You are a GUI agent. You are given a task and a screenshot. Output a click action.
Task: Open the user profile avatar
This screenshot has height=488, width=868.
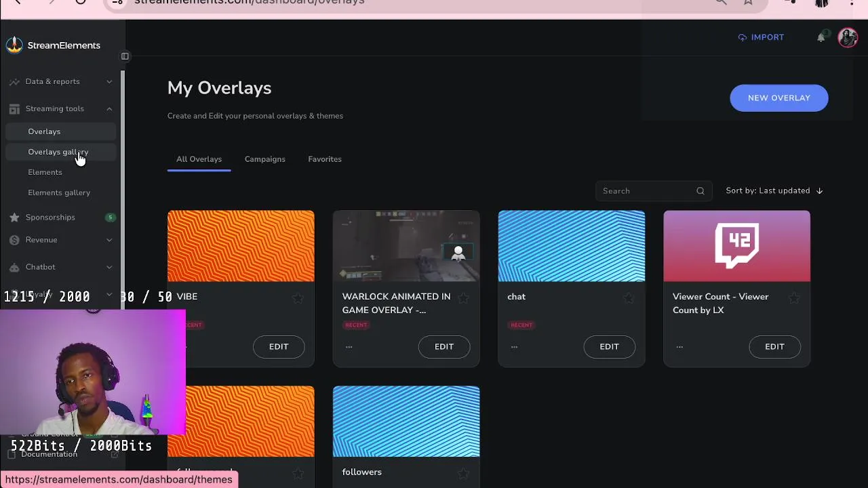click(x=848, y=37)
